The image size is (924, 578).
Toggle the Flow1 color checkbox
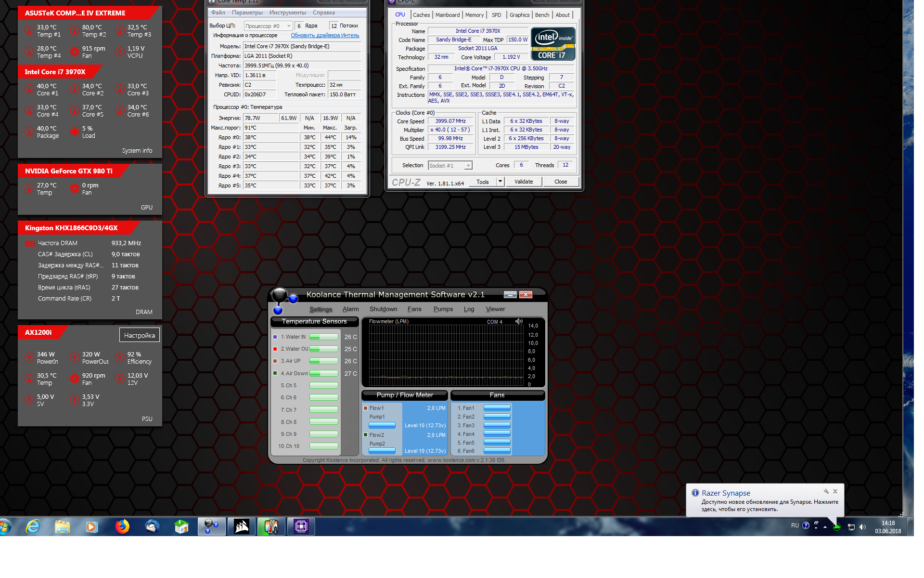[x=365, y=408]
